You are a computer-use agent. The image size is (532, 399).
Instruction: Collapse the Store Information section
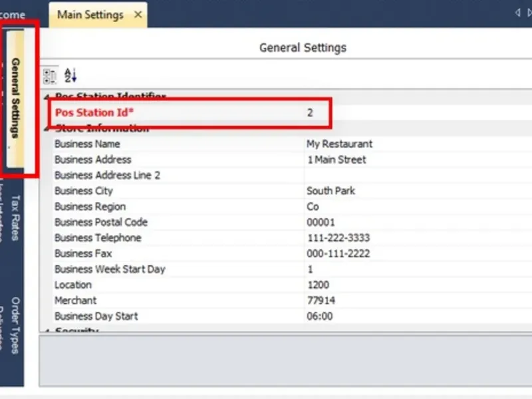(x=47, y=128)
